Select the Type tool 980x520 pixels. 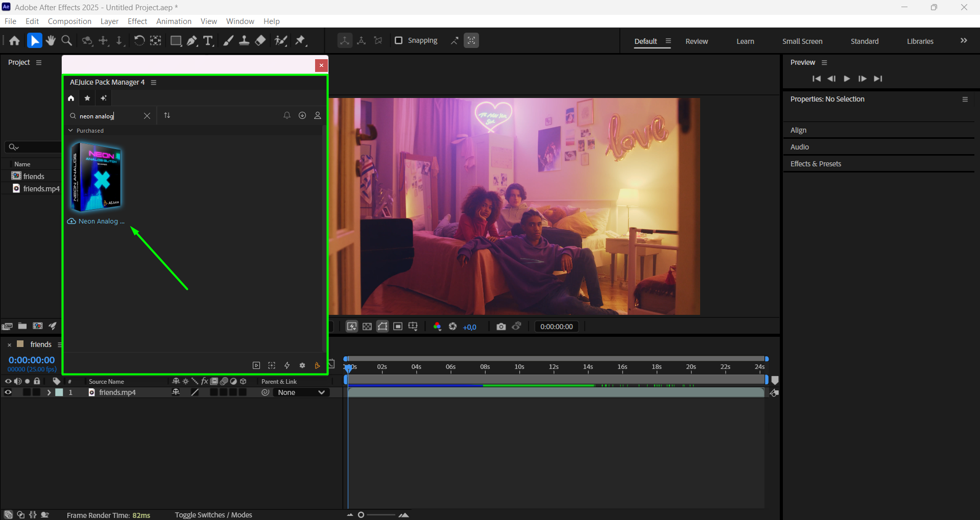pos(208,41)
